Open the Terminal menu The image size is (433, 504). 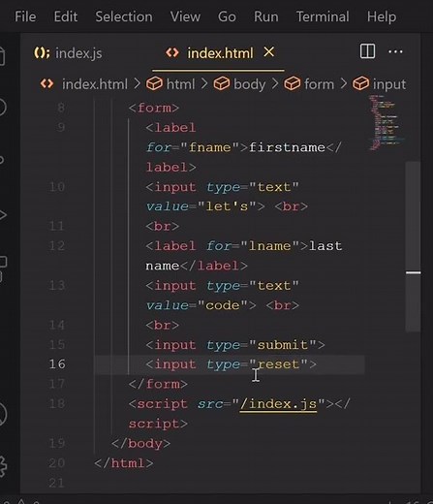pyautogui.click(x=323, y=16)
